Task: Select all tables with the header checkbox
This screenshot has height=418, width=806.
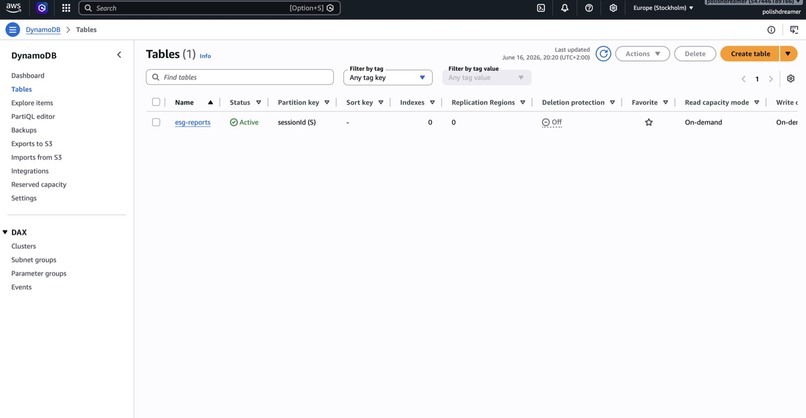Action: click(156, 102)
